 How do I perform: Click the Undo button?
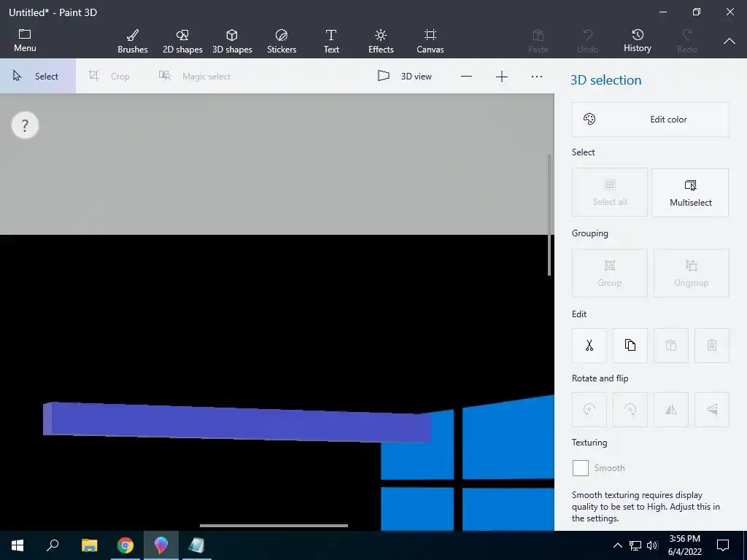(588, 41)
